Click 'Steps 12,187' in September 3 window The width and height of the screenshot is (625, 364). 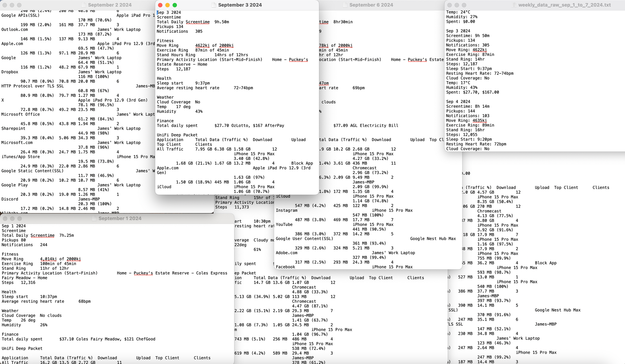click(174, 69)
